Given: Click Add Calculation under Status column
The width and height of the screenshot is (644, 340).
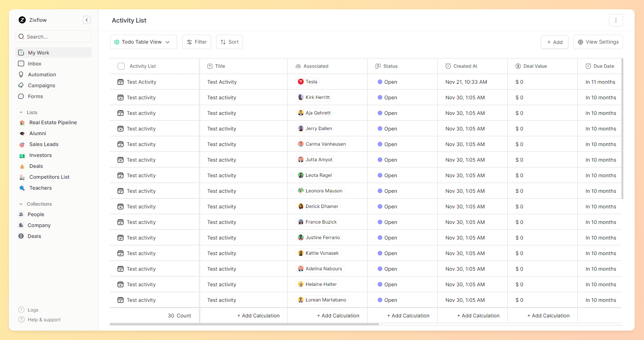Looking at the screenshot, I should point(408,315).
